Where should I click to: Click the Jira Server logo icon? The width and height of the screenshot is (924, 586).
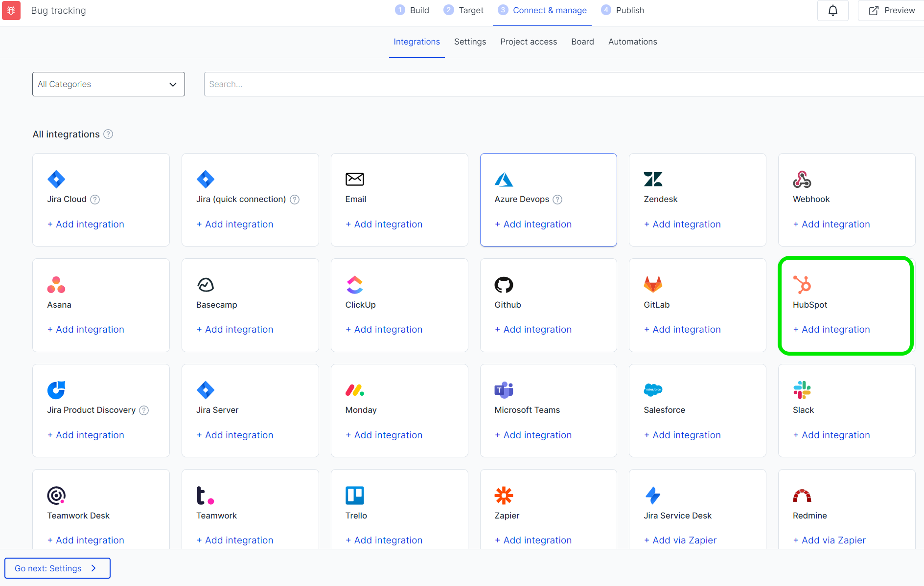point(206,390)
